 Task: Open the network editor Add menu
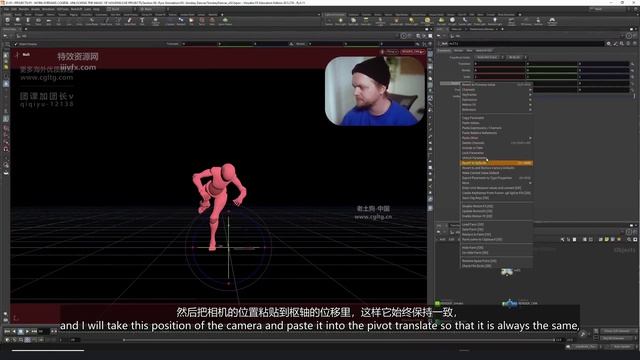click(x=442, y=240)
